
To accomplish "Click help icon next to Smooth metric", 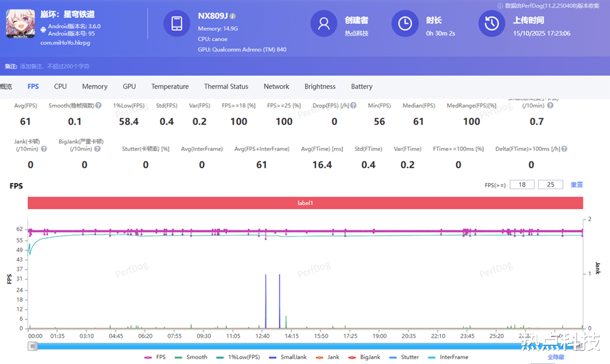I will click(x=99, y=106).
